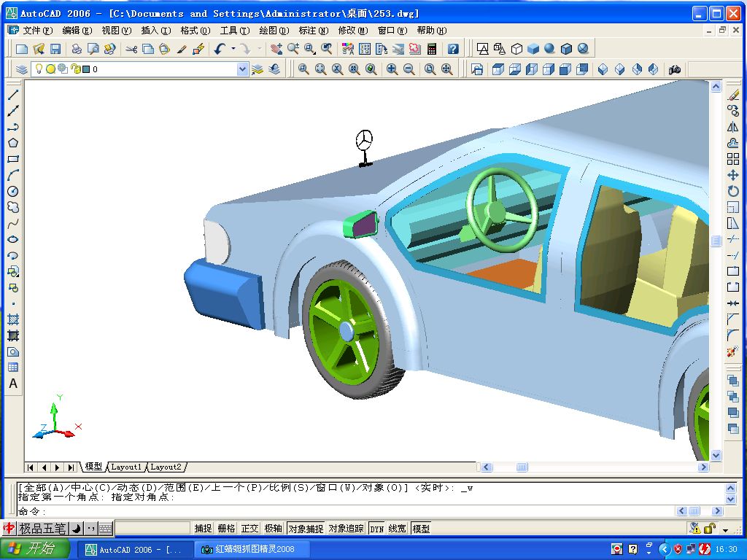747x560 pixels.
Task: Click the Layer Properties Manager icon
Action: (21, 69)
